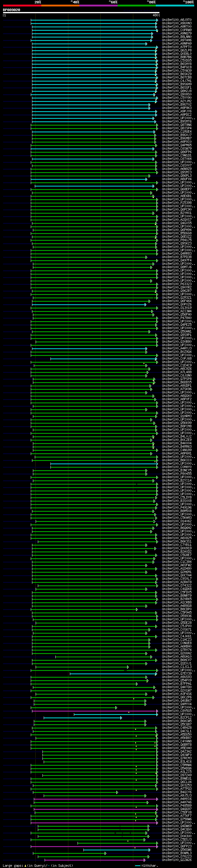
Task: Click the orange ~40% identity legend bar
Action: 60,6
